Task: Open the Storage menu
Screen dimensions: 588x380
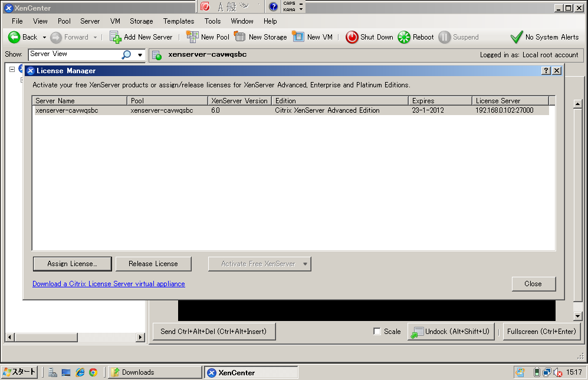Action: tap(142, 21)
